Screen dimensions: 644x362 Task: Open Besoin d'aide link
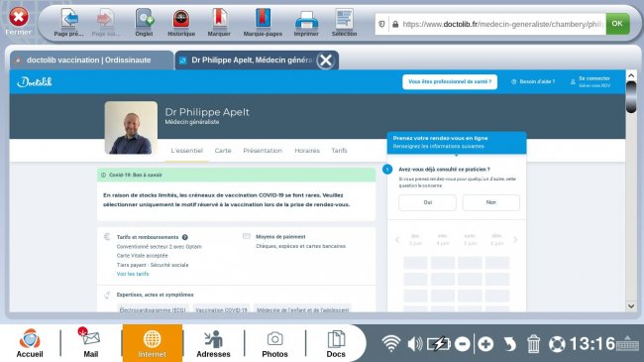coord(533,82)
